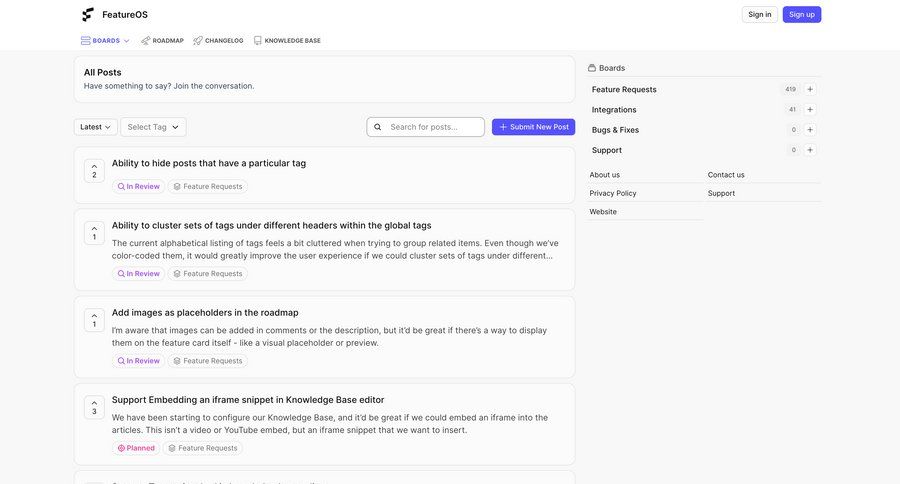Click Feature Requests tag on Add images card
900x484 pixels.
pos(208,361)
